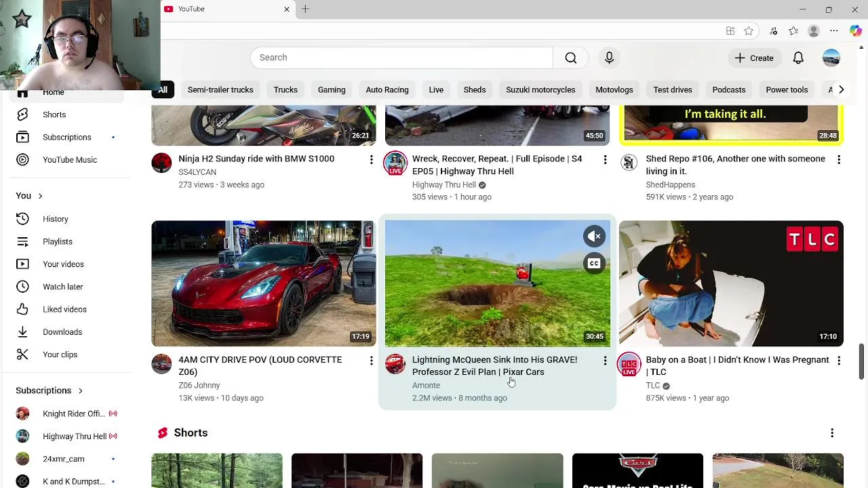The image size is (868, 488).
Task: Open Shorts from sidebar
Action: 66,115
